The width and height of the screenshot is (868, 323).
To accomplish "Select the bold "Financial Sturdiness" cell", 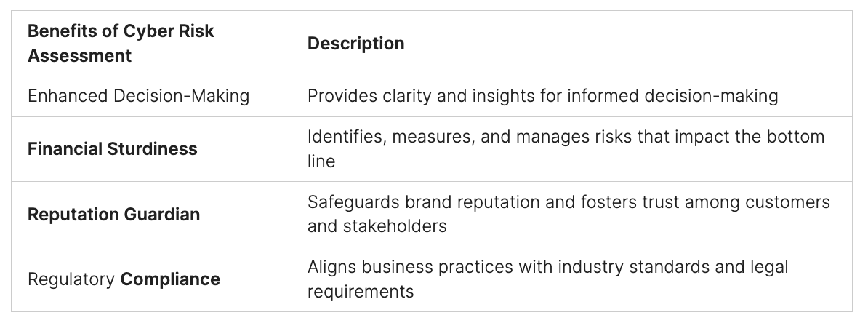I will point(112,149).
